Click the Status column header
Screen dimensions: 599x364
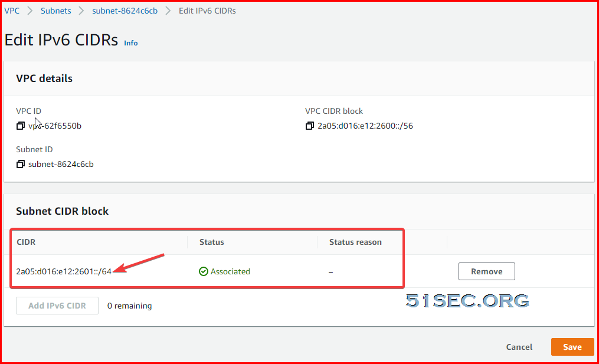pyautogui.click(x=212, y=242)
